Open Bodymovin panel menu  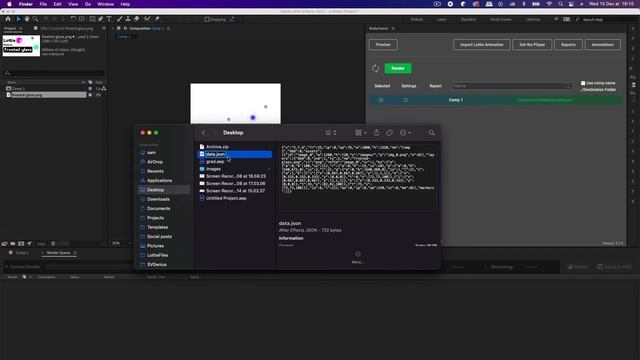tap(393, 29)
